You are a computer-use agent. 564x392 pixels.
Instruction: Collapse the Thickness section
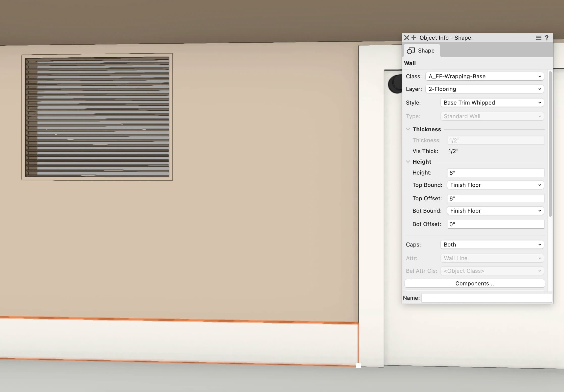pyautogui.click(x=408, y=129)
